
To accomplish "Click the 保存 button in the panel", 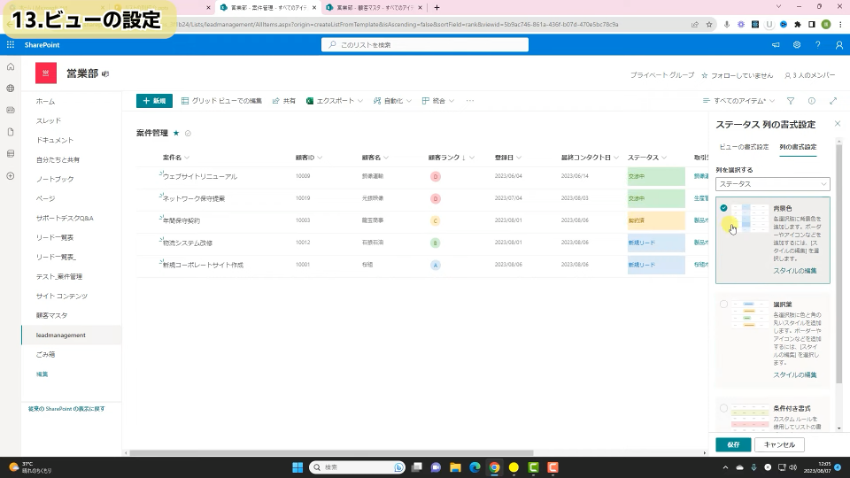I will tap(733, 444).
